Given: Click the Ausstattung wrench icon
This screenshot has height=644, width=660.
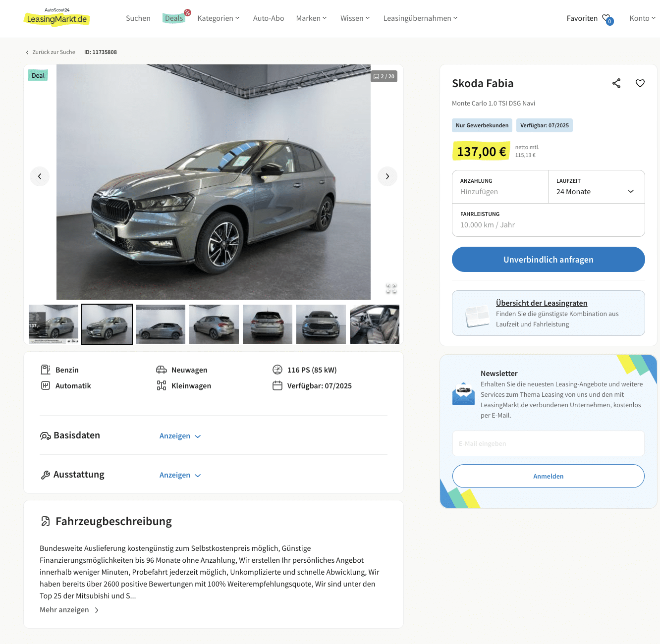Looking at the screenshot, I should click(x=46, y=475).
